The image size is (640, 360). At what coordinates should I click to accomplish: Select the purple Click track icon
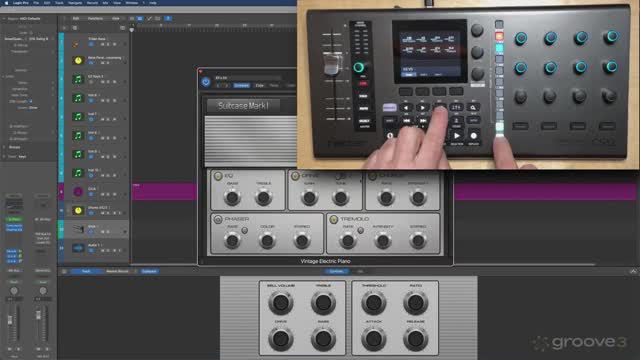coord(78,192)
